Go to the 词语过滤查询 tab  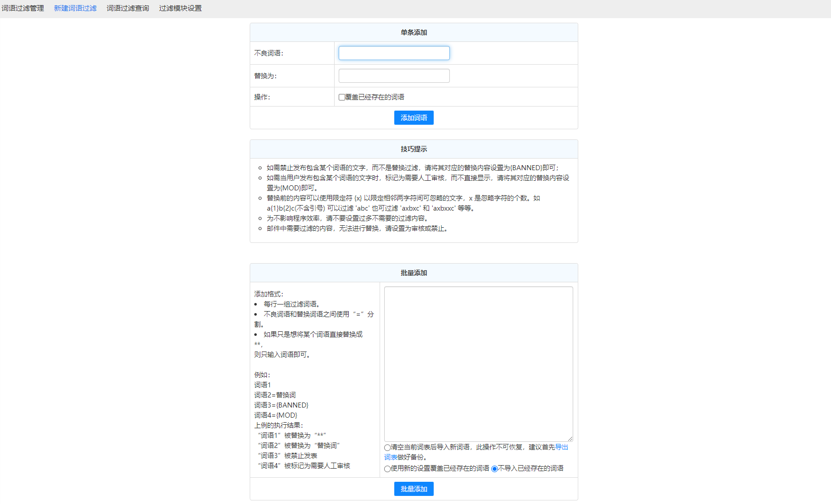[x=127, y=8]
